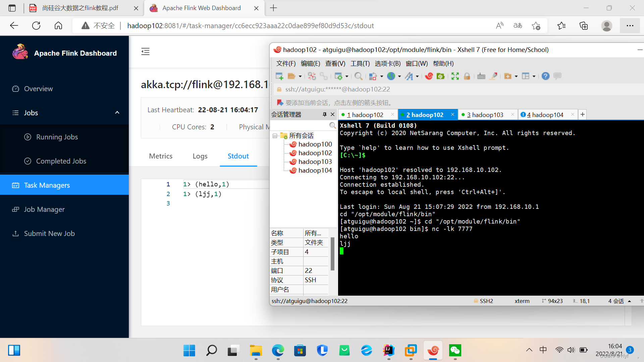Open the font dropdown arrow in Xshell toolbar
Screen dimensions: 644x362
[417, 76]
